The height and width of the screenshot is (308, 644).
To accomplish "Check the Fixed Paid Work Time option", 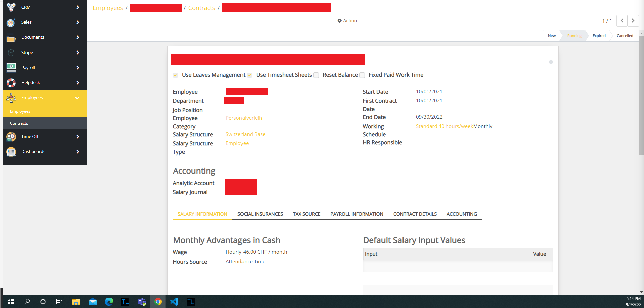I will [x=362, y=75].
